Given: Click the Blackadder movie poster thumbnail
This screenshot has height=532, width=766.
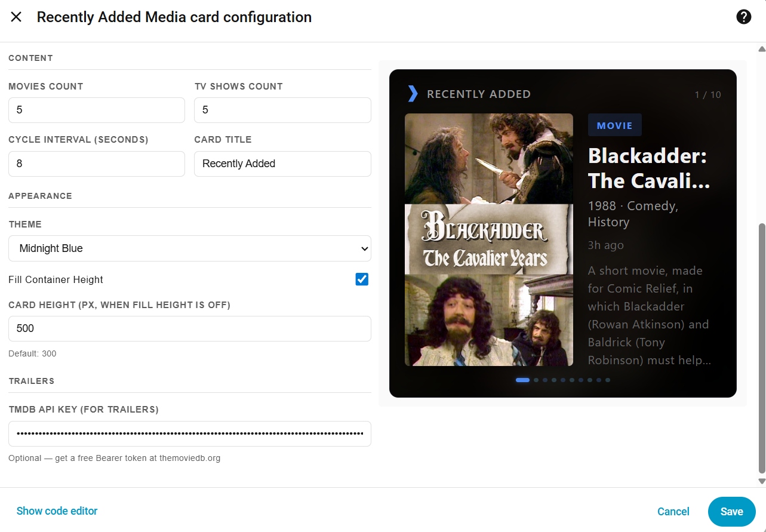Looking at the screenshot, I should 489,239.
